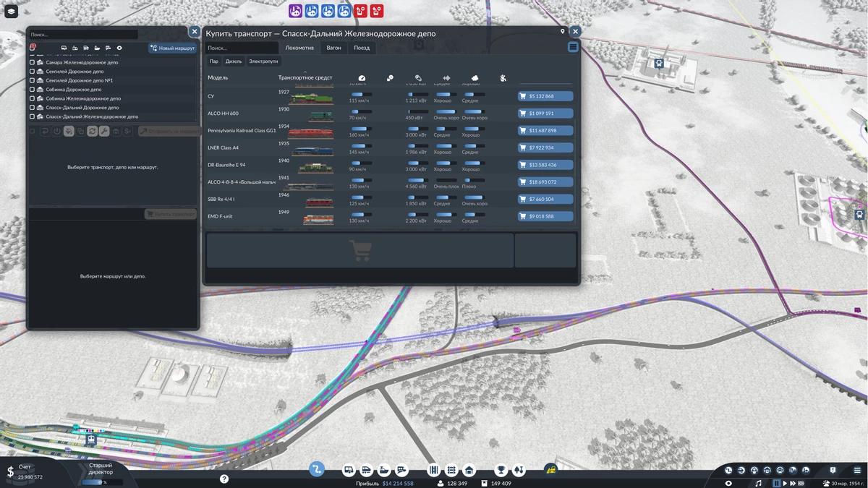This screenshot has width=868, height=488.
Task: Buy ALCO HH 600 for $1 099 191
Action: click(x=546, y=114)
